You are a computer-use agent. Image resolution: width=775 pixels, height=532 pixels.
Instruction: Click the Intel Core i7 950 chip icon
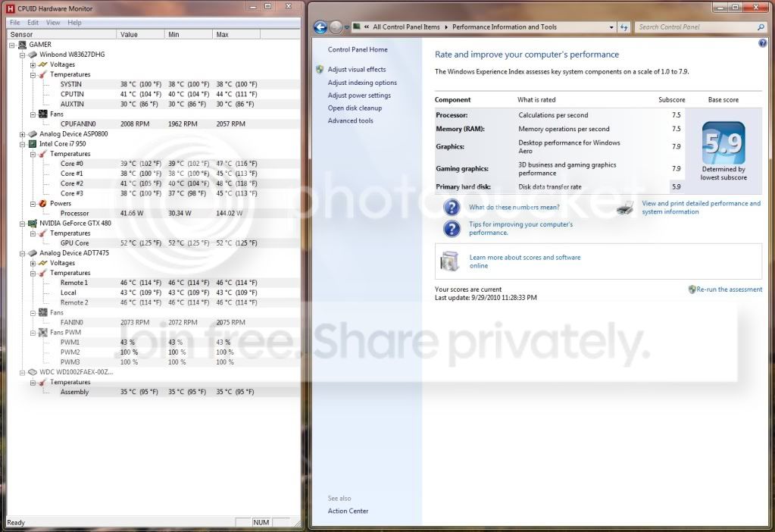pos(32,144)
